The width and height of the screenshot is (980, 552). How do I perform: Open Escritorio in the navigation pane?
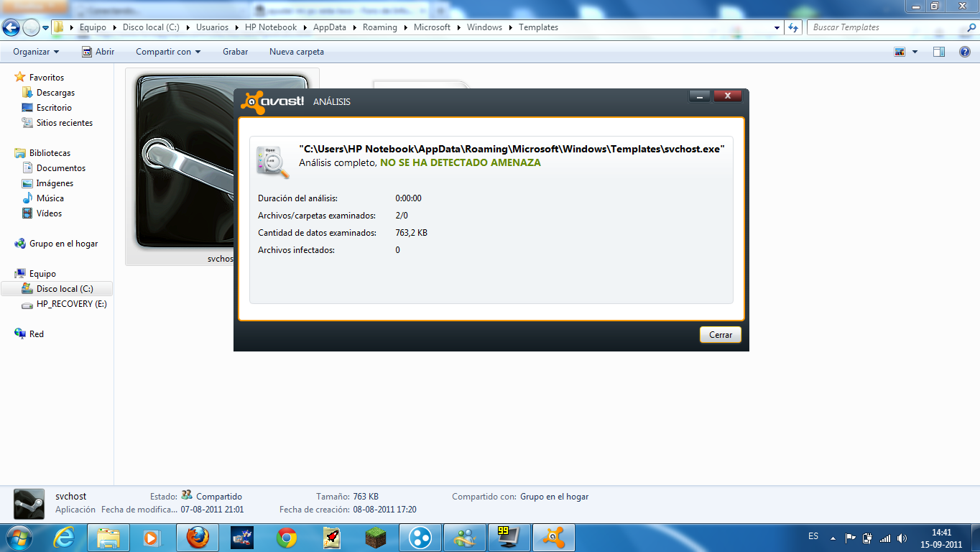54,108
